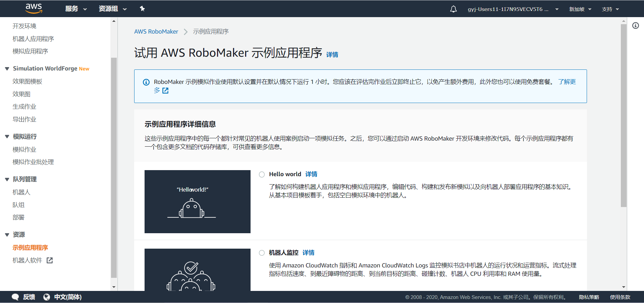
Task: Click 详情 next to the page title
Action: (332, 55)
